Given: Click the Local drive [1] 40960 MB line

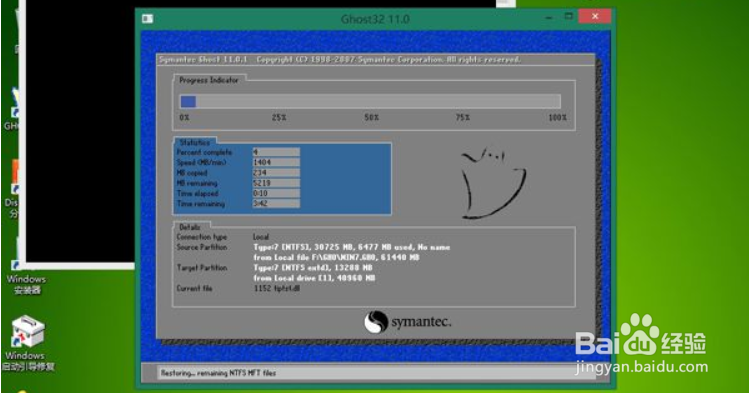Looking at the screenshot, I should pos(314,278).
